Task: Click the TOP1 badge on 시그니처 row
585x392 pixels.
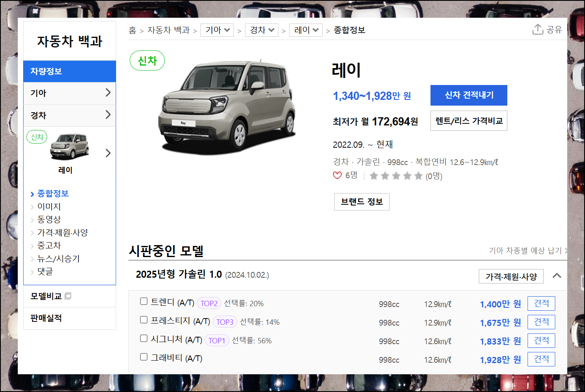Action: coord(217,340)
